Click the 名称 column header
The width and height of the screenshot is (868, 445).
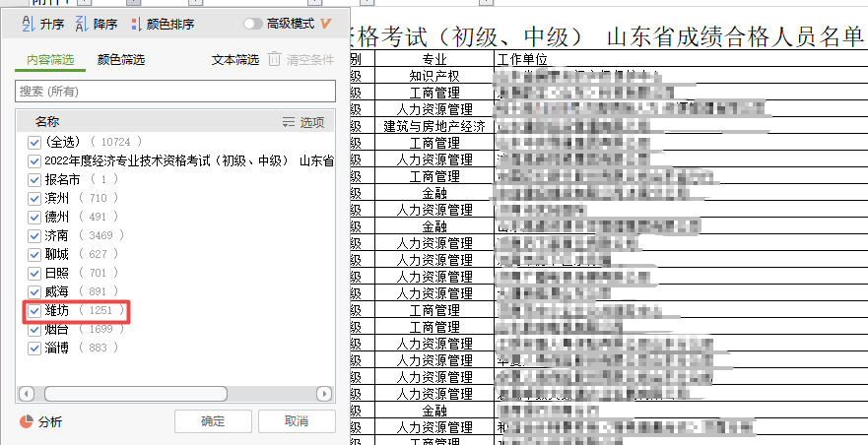tap(47, 122)
